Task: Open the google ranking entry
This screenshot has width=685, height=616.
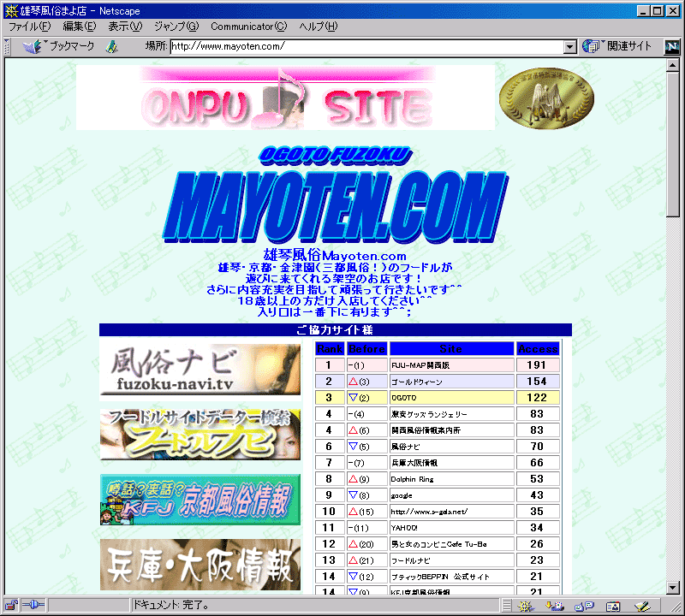Action: click(402, 495)
